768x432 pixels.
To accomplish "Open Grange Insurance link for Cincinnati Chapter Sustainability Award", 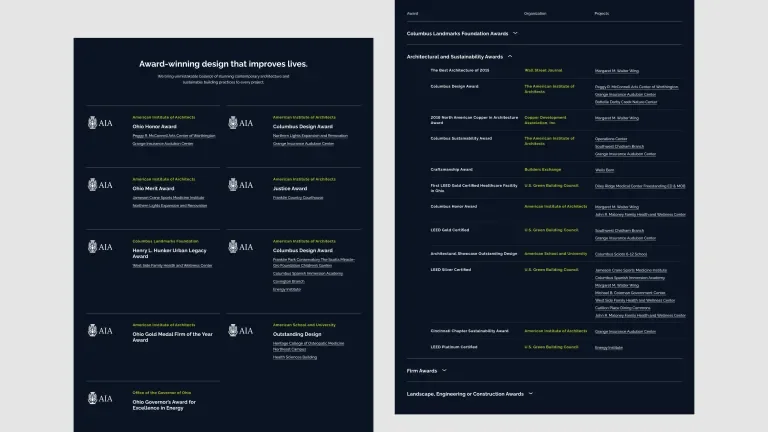I will pos(625,332).
